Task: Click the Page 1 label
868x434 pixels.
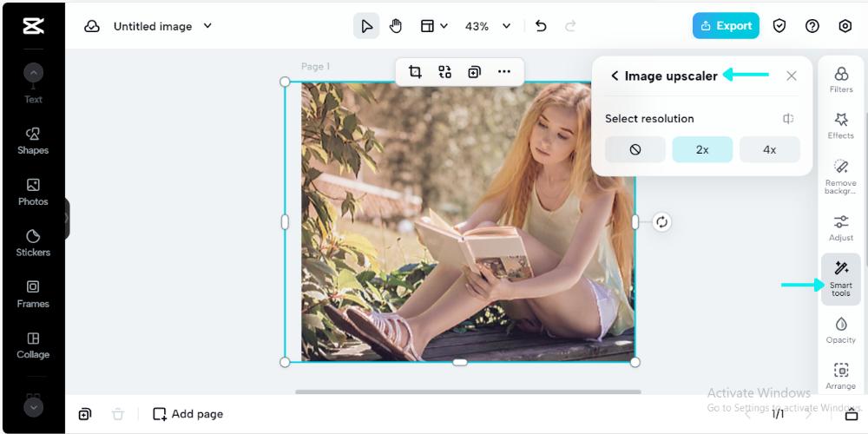Action: pos(315,67)
